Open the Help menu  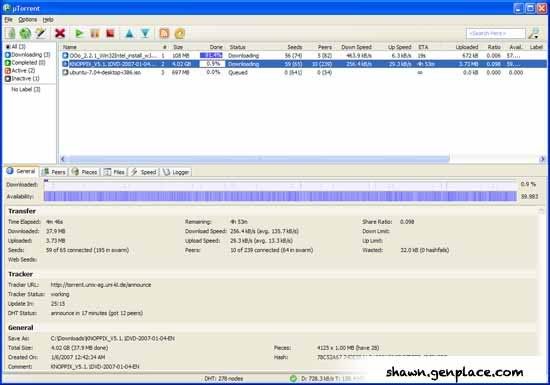pyautogui.click(x=48, y=20)
